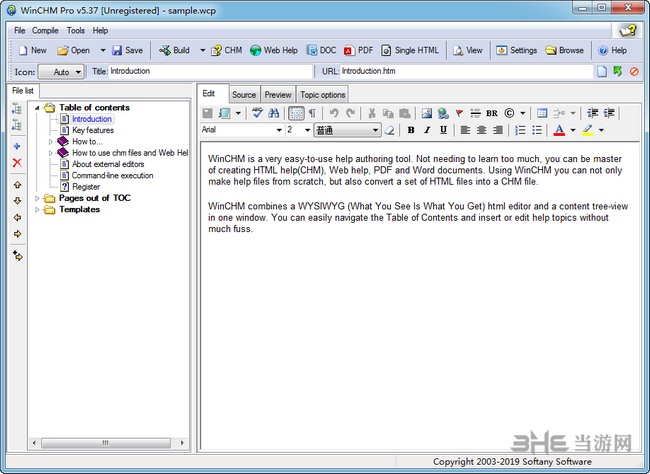Switch to the Source tab

pyautogui.click(x=244, y=95)
